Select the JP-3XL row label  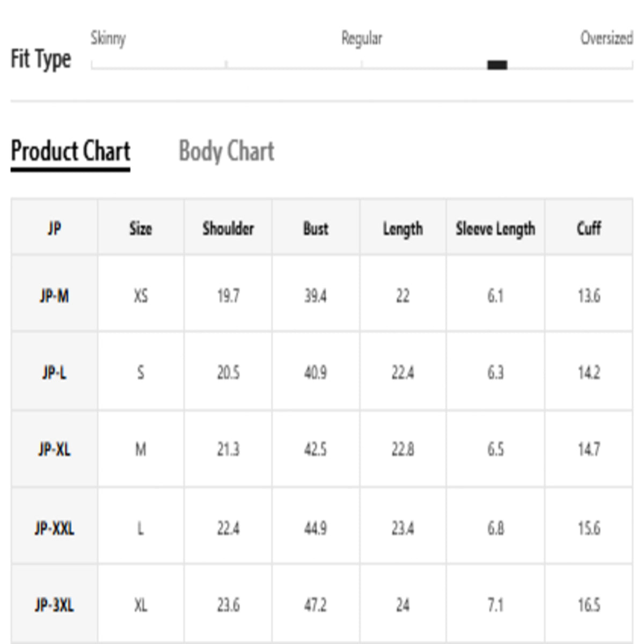(54, 605)
